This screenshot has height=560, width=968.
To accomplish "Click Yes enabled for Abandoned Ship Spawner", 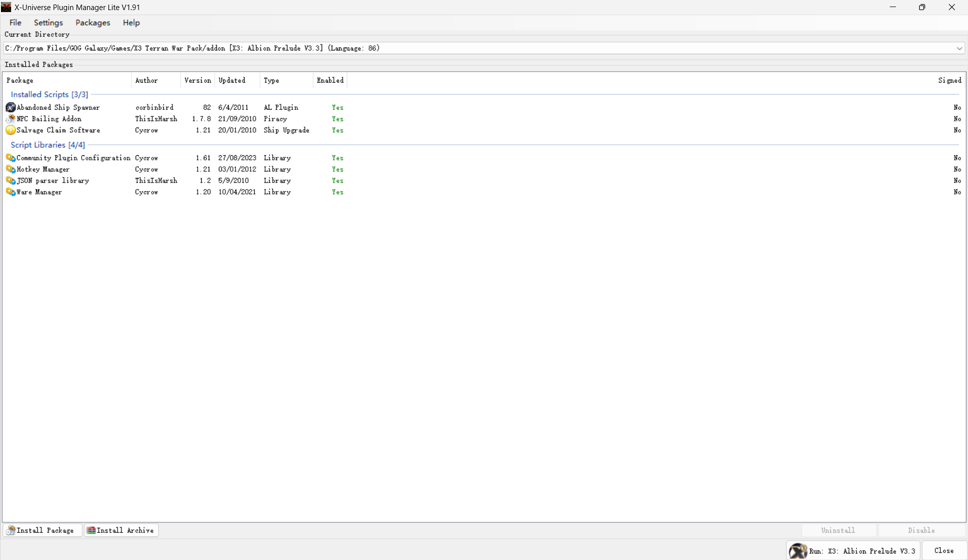I will 338,107.
